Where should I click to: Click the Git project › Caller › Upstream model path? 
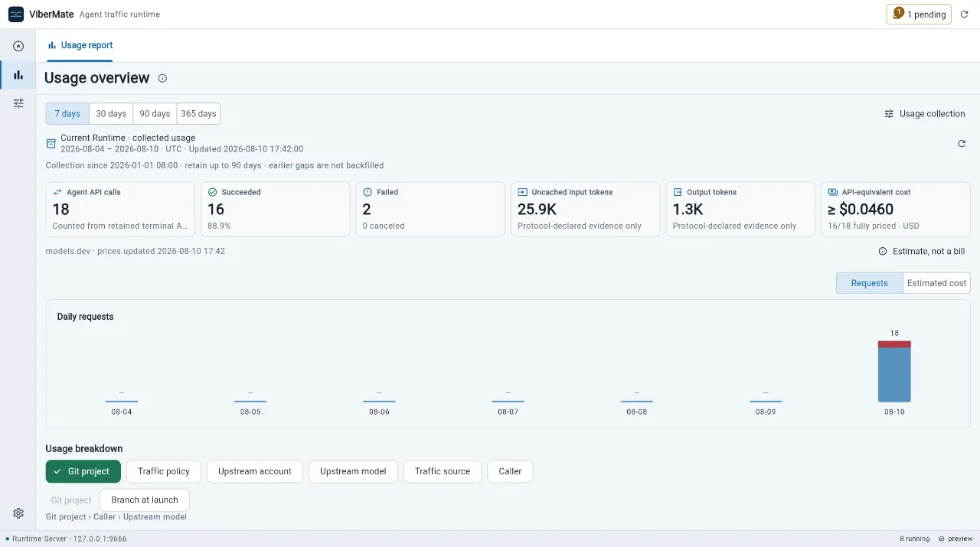click(116, 517)
